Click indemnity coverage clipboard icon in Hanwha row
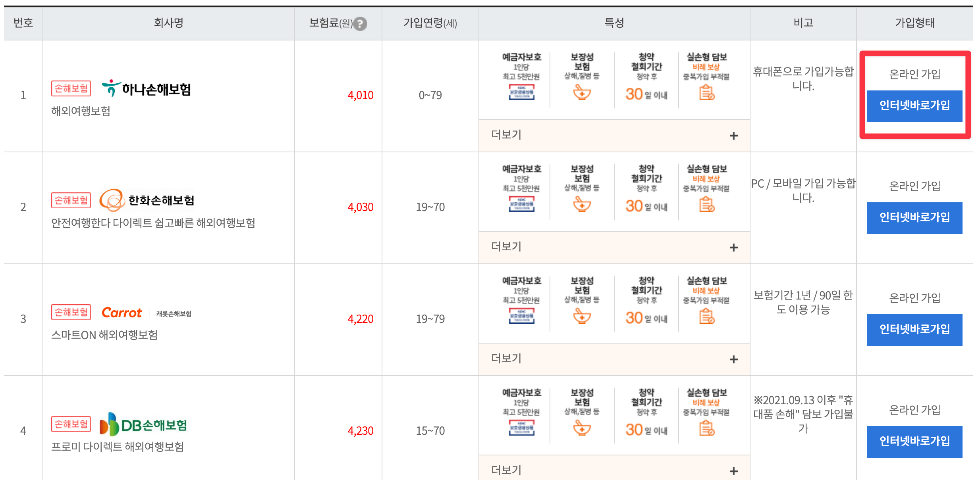The width and height of the screenshot is (980, 480). click(707, 204)
